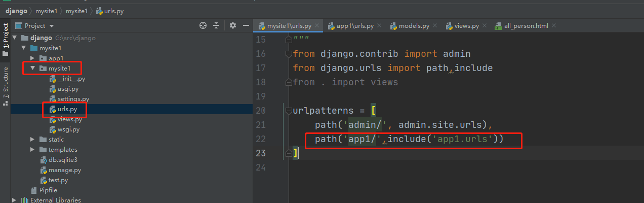644x203 pixels.
Task: Expand External Libraries node
Action: coord(15,200)
